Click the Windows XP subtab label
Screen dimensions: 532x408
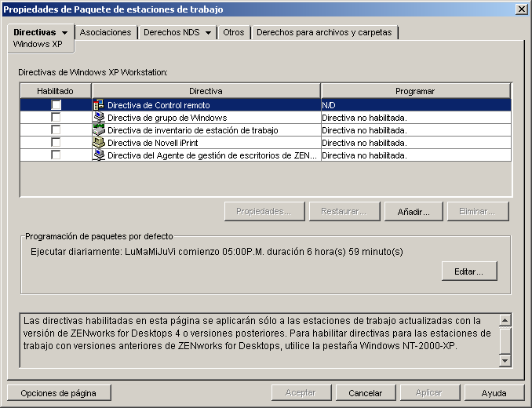coord(38,44)
